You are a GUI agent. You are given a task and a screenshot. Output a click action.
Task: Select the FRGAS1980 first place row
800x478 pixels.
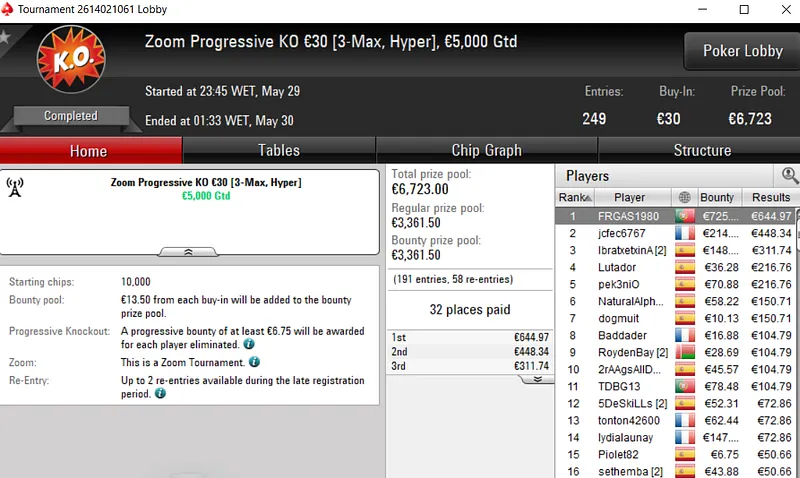(x=676, y=216)
